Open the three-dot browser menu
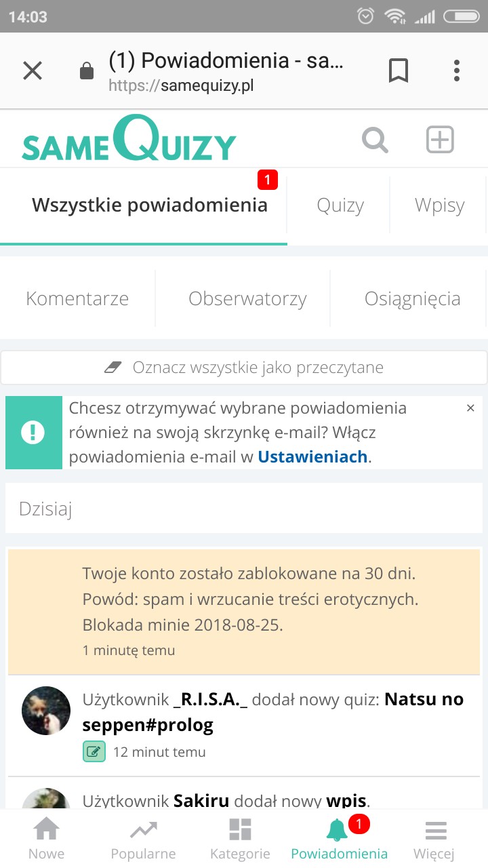 click(x=457, y=71)
